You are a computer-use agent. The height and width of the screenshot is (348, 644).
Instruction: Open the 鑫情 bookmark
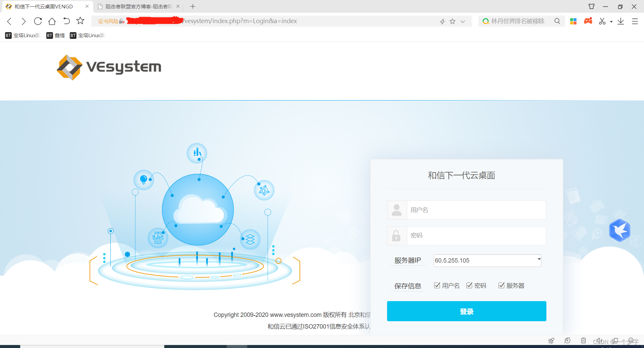56,36
